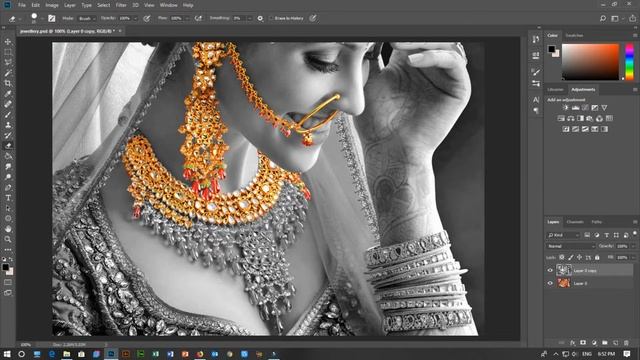Open the brush preset picker dropdown
Screen dimensions: 640x360
point(42,18)
